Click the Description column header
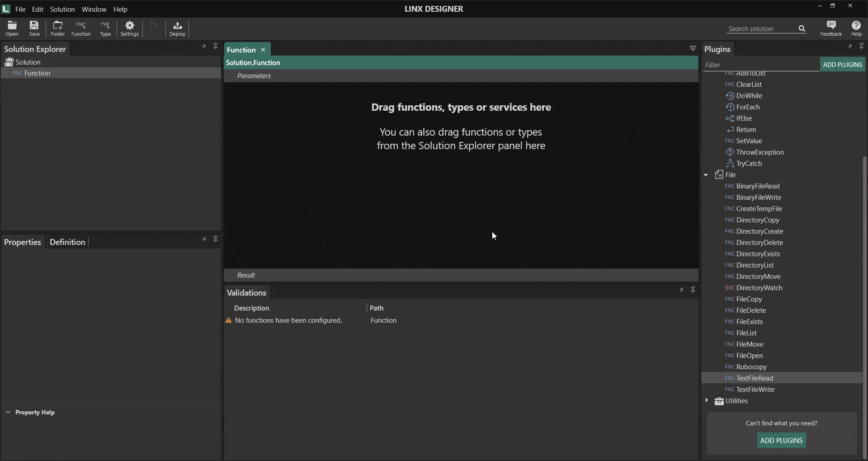 point(252,308)
